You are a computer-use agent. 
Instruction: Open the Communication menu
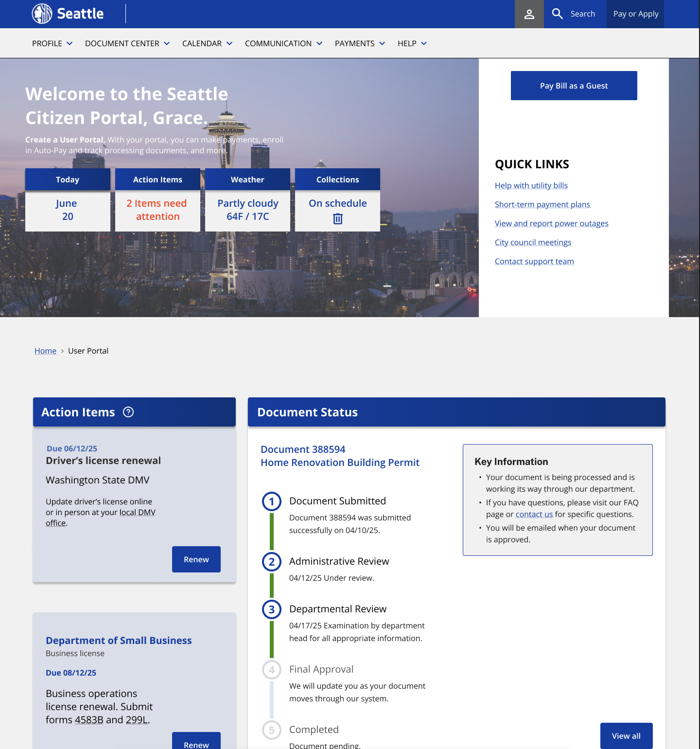click(x=283, y=43)
